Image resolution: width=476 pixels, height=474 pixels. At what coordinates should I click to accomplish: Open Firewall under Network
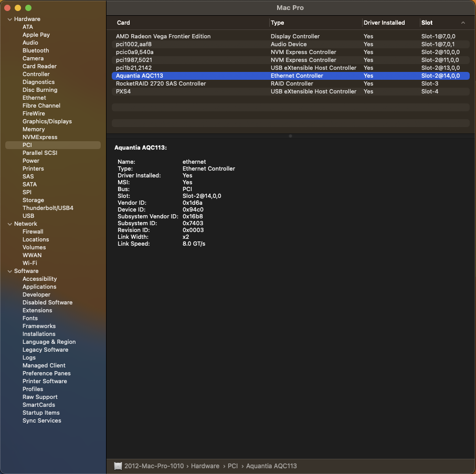click(33, 231)
